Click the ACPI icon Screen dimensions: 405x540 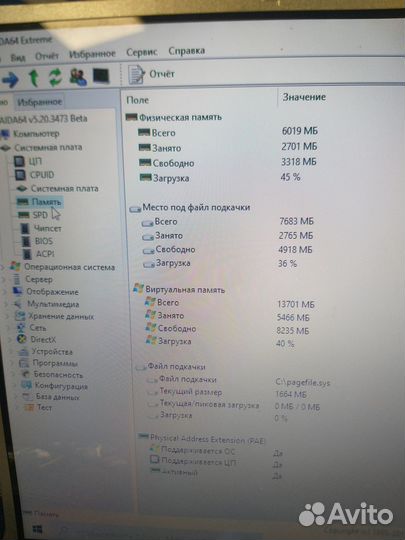(x=28, y=255)
